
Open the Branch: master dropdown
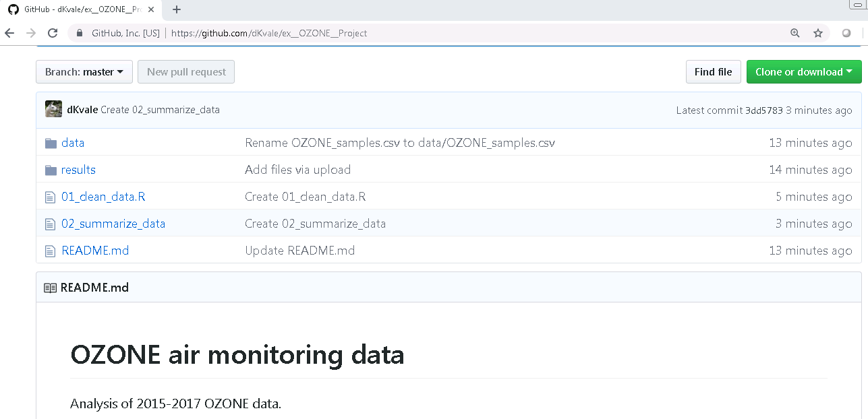tap(84, 72)
